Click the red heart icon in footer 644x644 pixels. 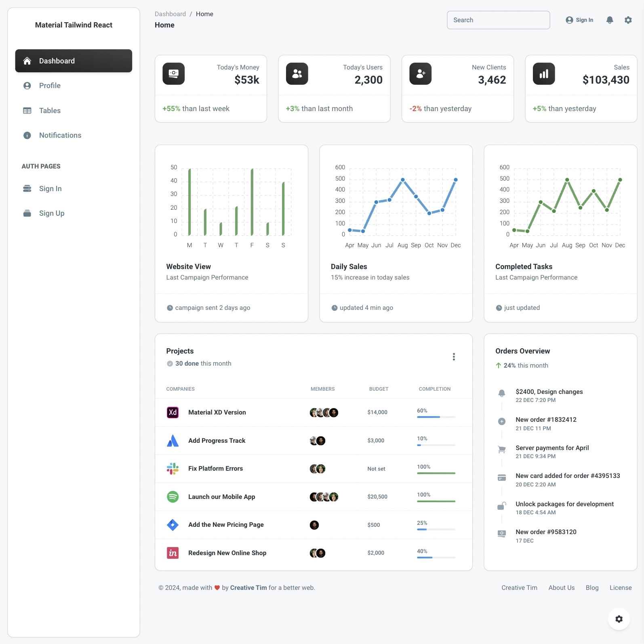click(x=217, y=588)
